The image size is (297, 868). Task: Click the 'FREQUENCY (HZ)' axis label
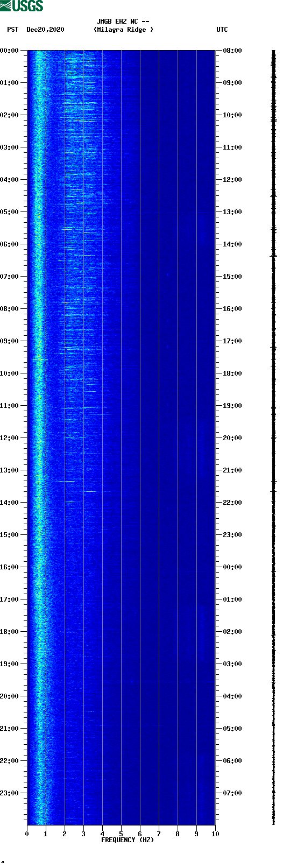(x=128, y=840)
